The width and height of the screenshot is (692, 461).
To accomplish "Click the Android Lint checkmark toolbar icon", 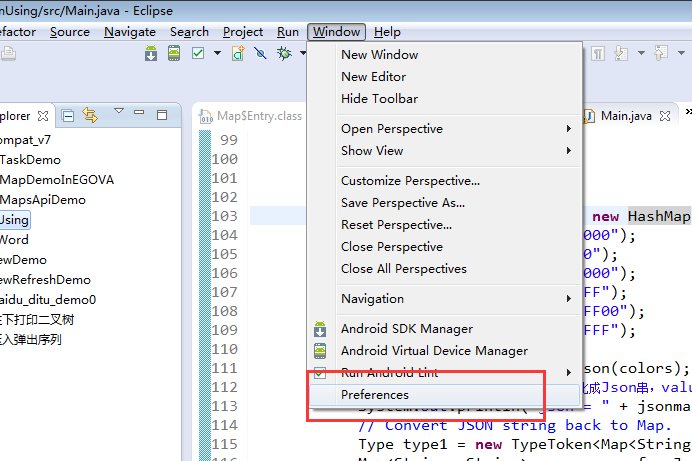I will 198,53.
